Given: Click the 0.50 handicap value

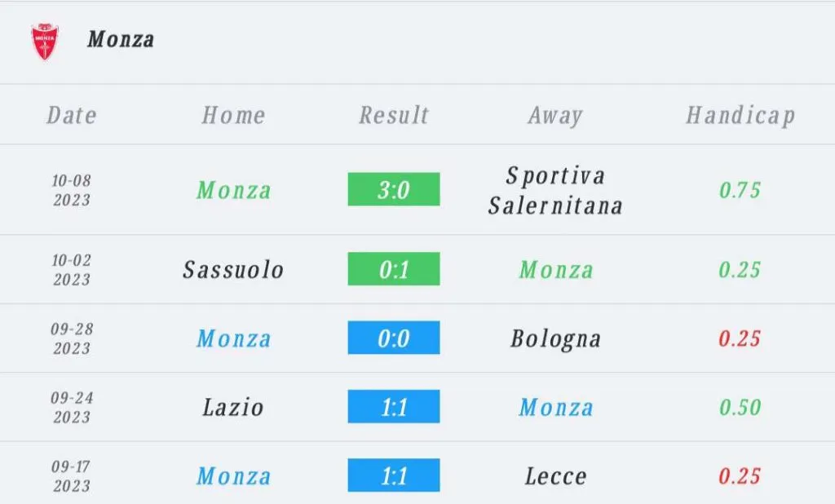Looking at the screenshot, I should [740, 408].
